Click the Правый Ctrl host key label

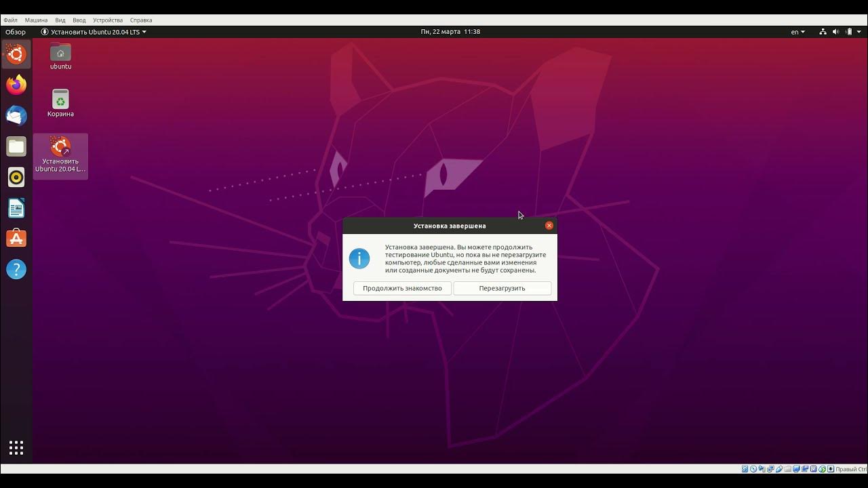[x=851, y=469]
